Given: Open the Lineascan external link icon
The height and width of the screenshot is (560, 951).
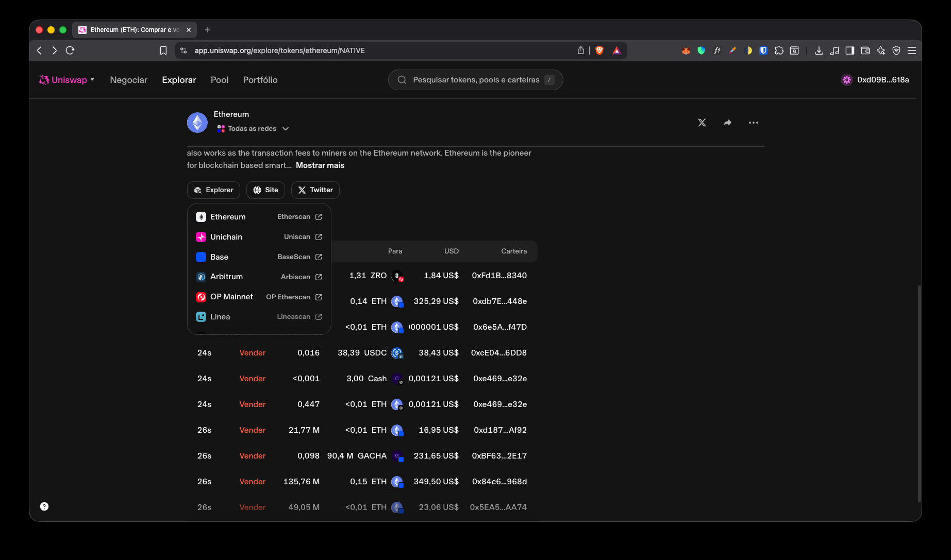Looking at the screenshot, I should tap(319, 317).
